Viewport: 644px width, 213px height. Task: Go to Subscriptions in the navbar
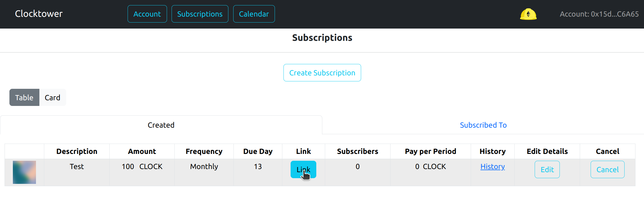(x=200, y=14)
